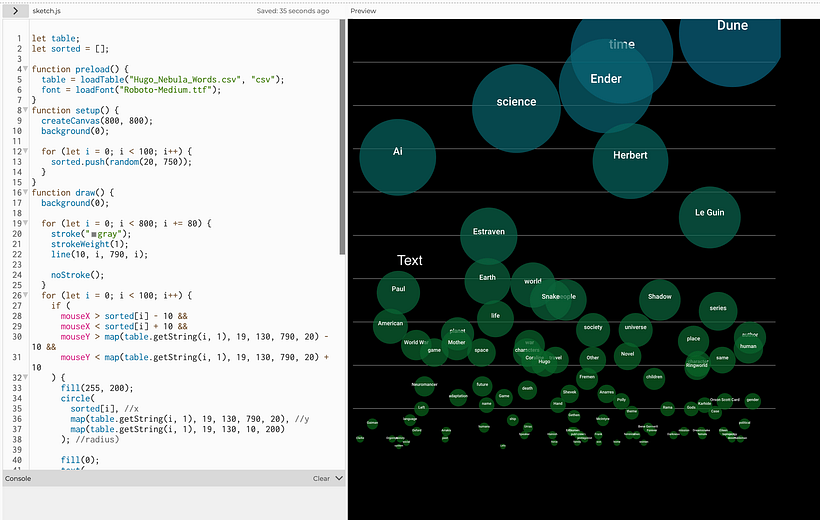Fold the if block at line 32
Image resolution: width=820 pixels, height=520 pixels.
[26, 378]
